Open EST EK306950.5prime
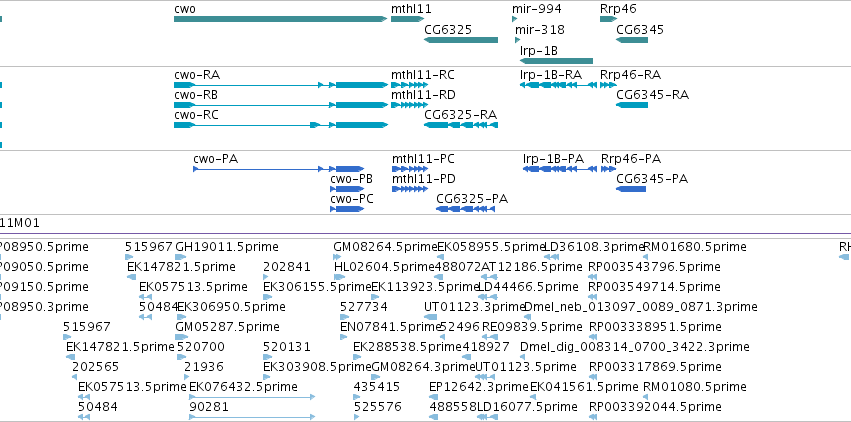851x422 pixels. click(x=181, y=317)
